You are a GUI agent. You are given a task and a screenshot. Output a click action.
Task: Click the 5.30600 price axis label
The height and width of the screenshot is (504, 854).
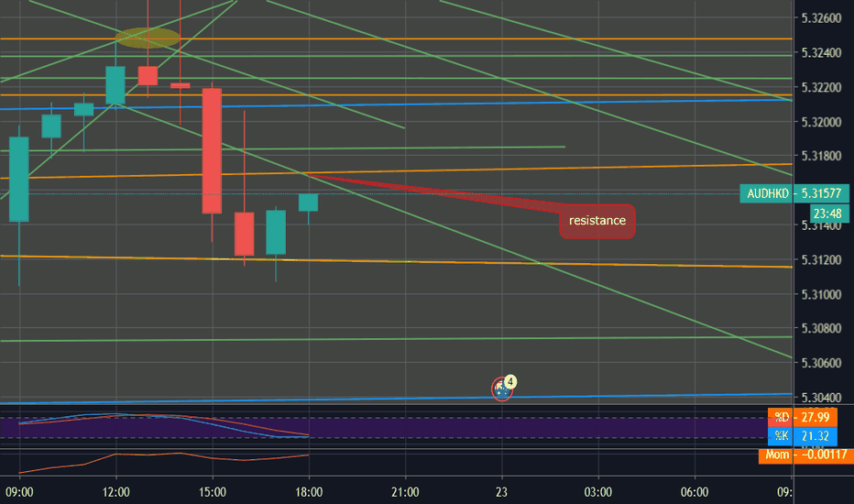(x=821, y=363)
